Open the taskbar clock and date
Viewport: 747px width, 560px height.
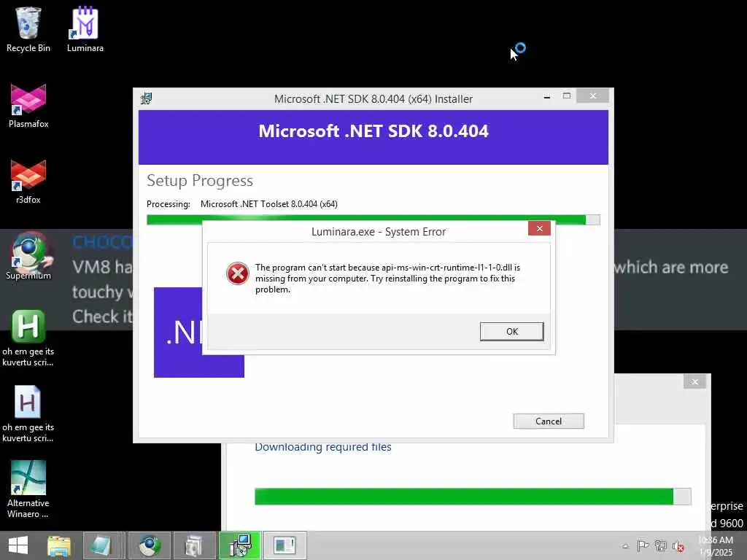[x=716, y=546]
